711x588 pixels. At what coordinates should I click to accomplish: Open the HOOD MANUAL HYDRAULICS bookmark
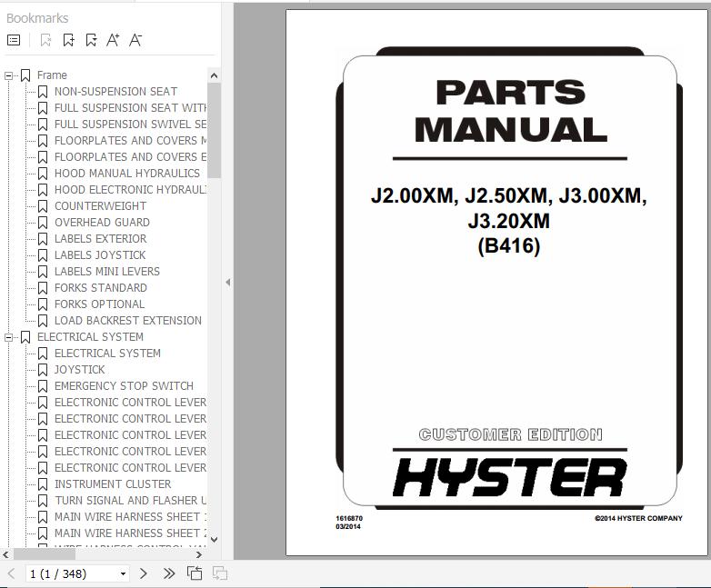[x=127, y=174]
